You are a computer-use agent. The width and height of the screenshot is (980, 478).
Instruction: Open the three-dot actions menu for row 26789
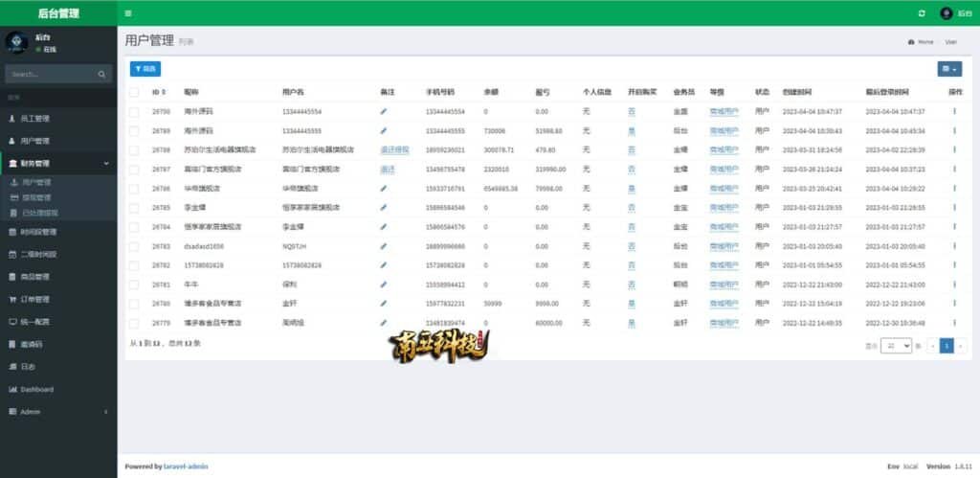tap(953, 130)
